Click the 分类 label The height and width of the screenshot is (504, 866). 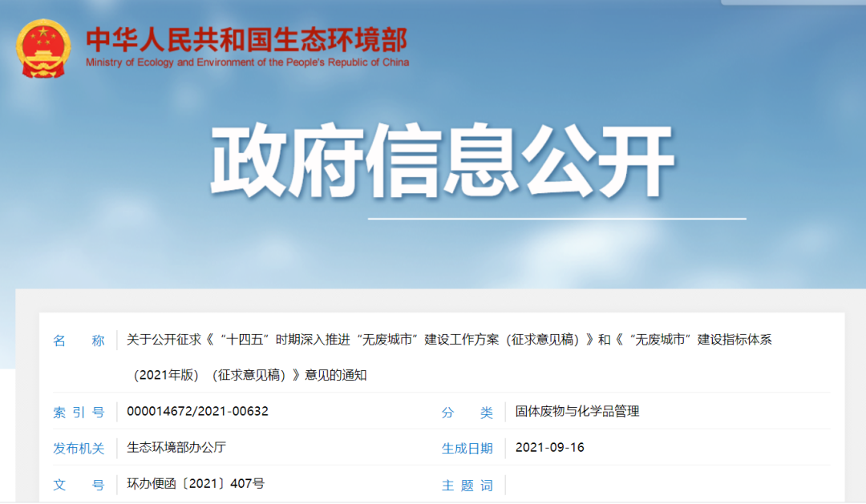(x=467, y=412)
